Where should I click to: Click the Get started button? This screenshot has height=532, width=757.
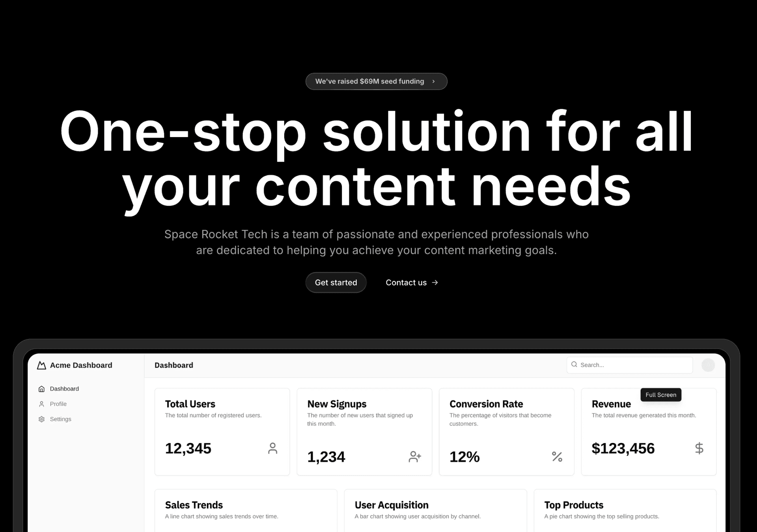[336, 282]
